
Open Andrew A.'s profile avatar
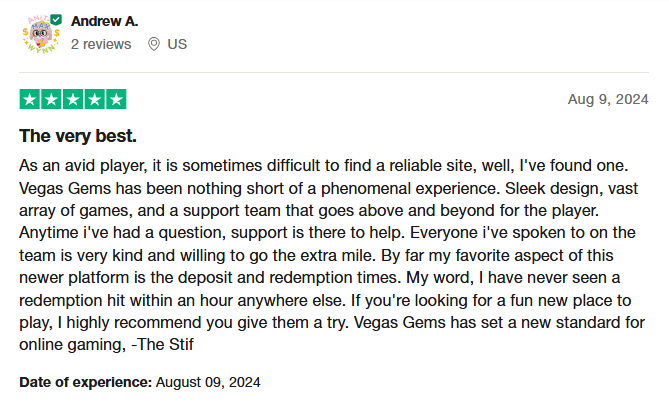tap(41, 34)
